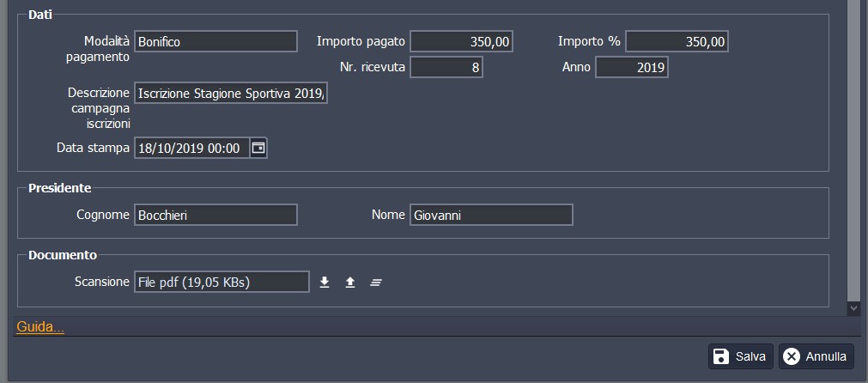Click the clear icon beside the upload arrow

375,282
